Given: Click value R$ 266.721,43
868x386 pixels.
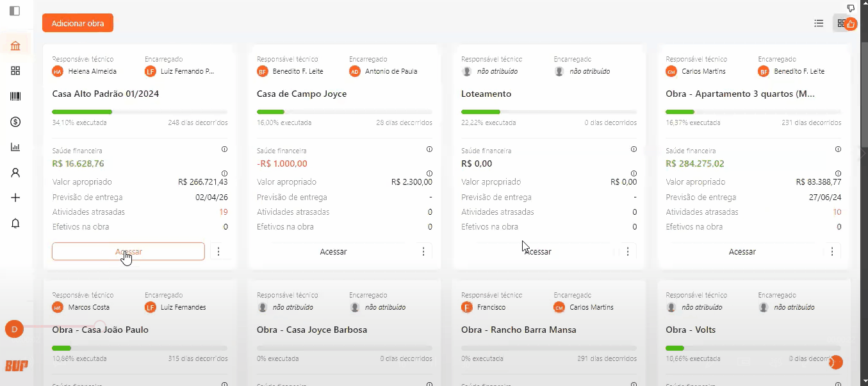Looking at the screenshot, I should point(203,182).
